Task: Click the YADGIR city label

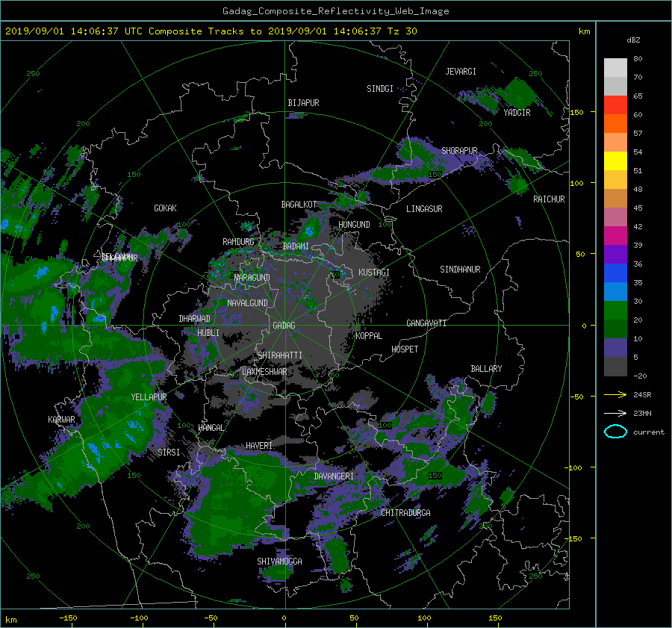Action: [x=517, y=113]
